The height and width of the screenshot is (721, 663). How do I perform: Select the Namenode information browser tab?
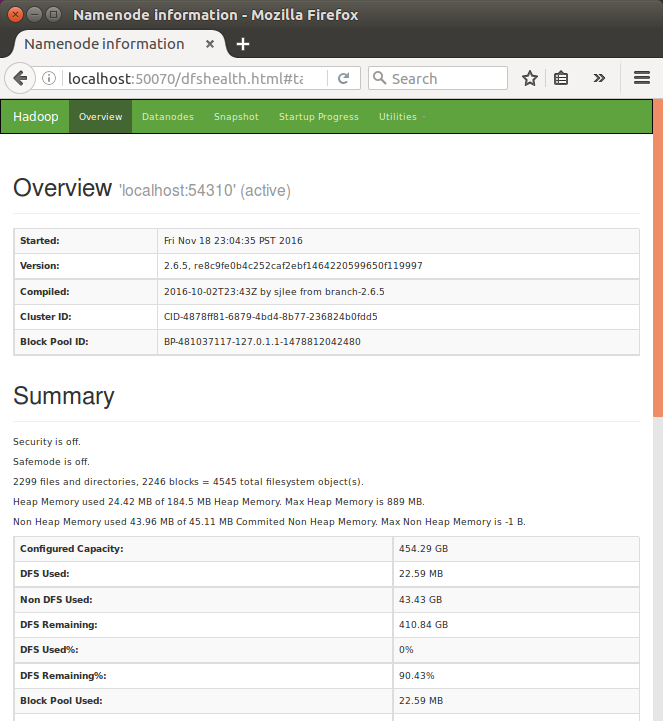118,44
